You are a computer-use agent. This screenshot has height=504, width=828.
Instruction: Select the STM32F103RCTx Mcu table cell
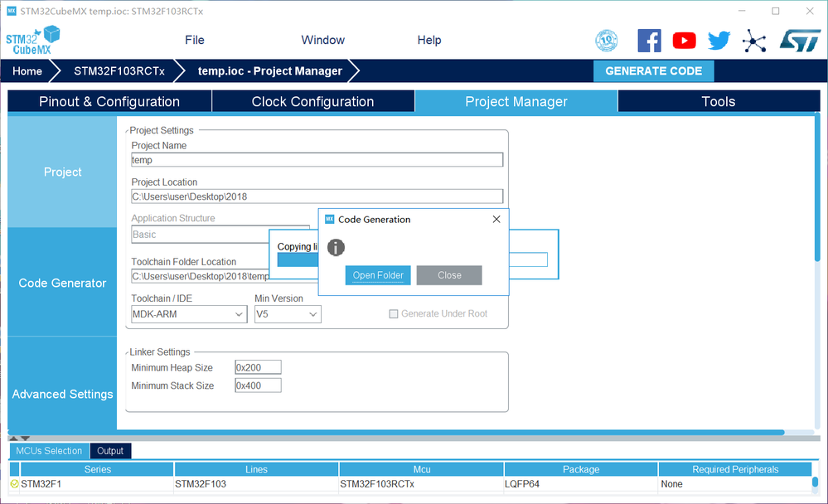tap(421, 484)
